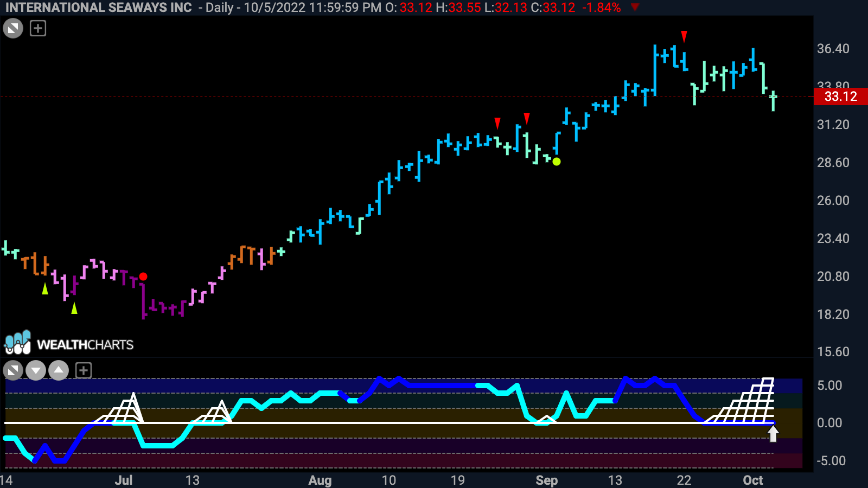Click the 28.60 price axis label
This screenshot has height=488, width=868.
833,163
